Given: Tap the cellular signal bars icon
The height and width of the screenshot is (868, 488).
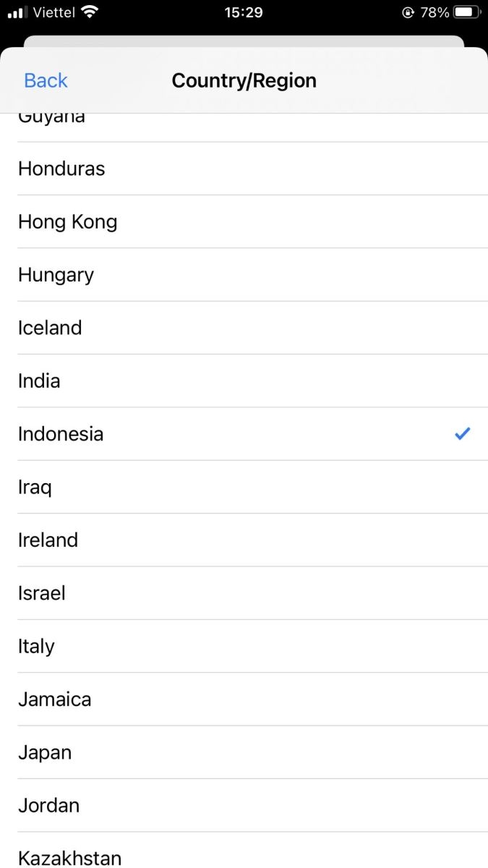Looking at the screenshot, I should pyautogui.click(x=17, y=12).
